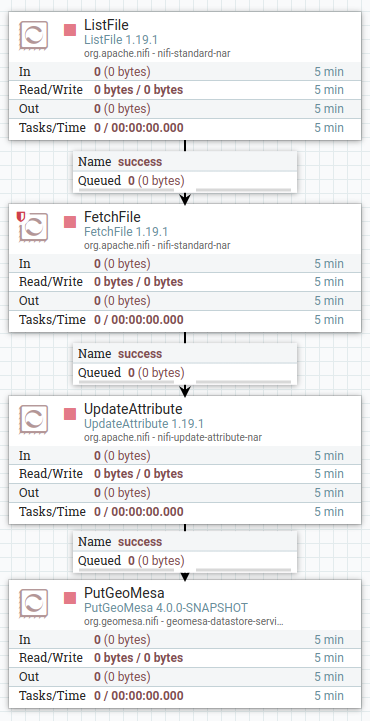Screen dimensions: 370x721
Task: Click the PutGeoMesa processor icon
Action: pos(34,603)
